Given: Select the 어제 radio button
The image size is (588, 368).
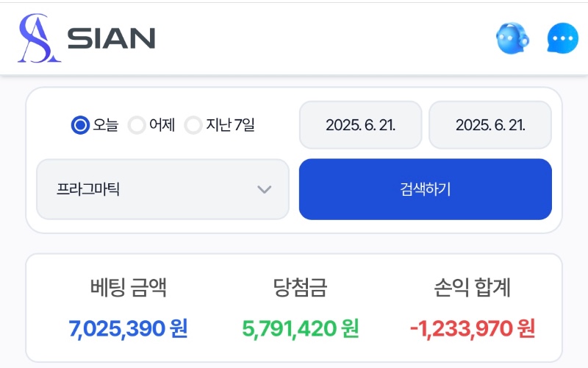Looking at the screenshot, I should pos(137,125).
